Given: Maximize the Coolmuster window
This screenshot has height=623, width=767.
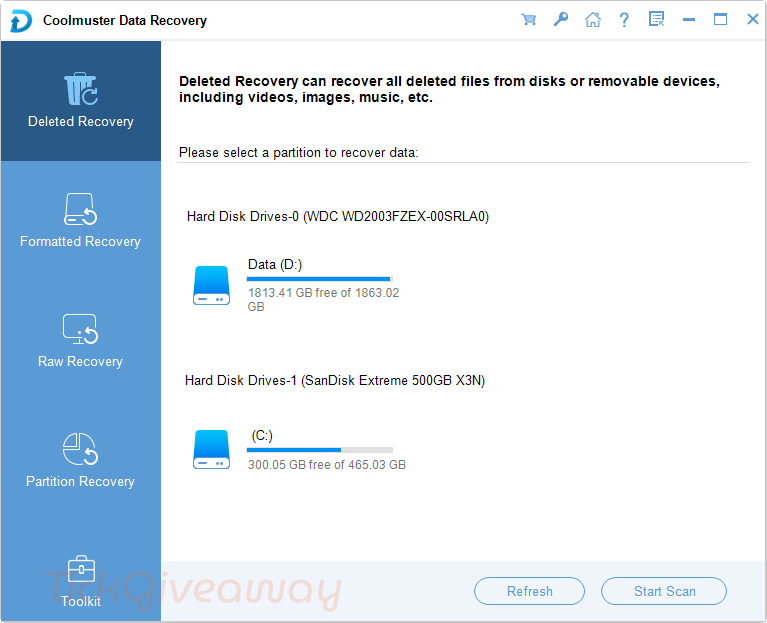Looking at the screenshot, I should tap(720, 20).
